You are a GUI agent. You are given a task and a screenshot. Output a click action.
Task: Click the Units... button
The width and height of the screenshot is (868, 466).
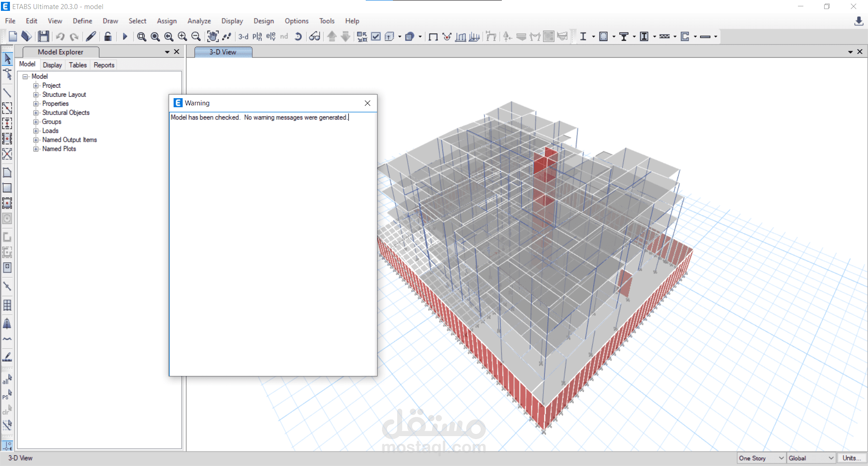click(x=852, y=458)
